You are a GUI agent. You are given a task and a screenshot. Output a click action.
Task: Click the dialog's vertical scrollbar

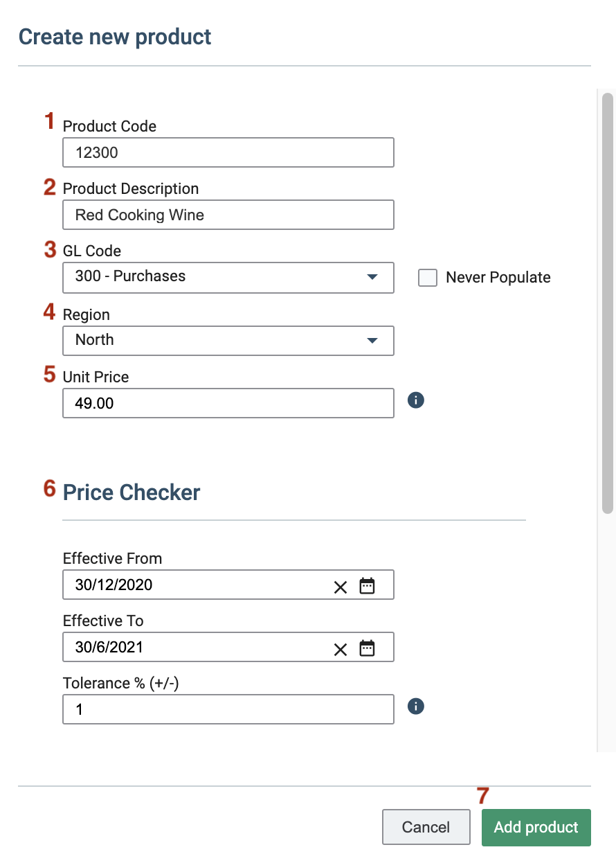tap(607, 303)
